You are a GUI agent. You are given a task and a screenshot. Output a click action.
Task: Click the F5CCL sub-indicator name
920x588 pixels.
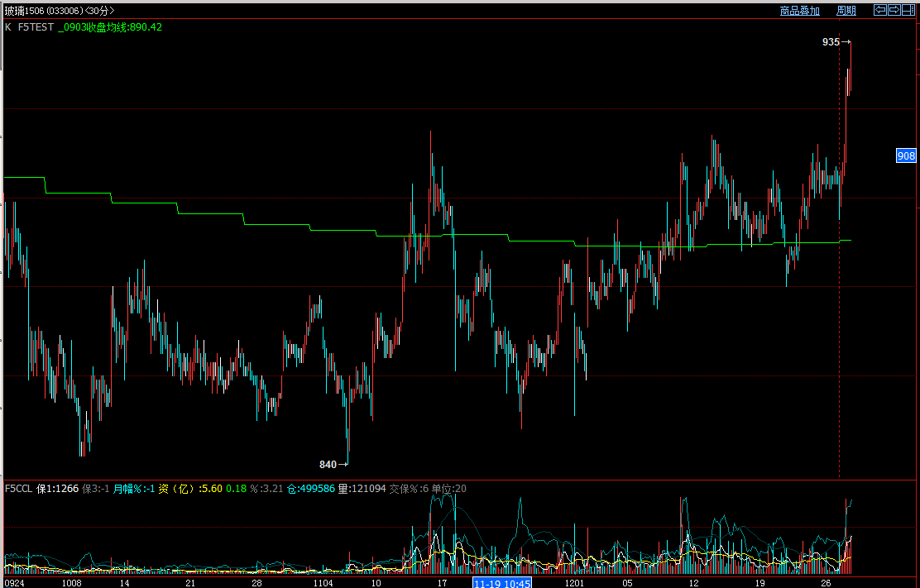pyautogui.click(x=18, y=489)
